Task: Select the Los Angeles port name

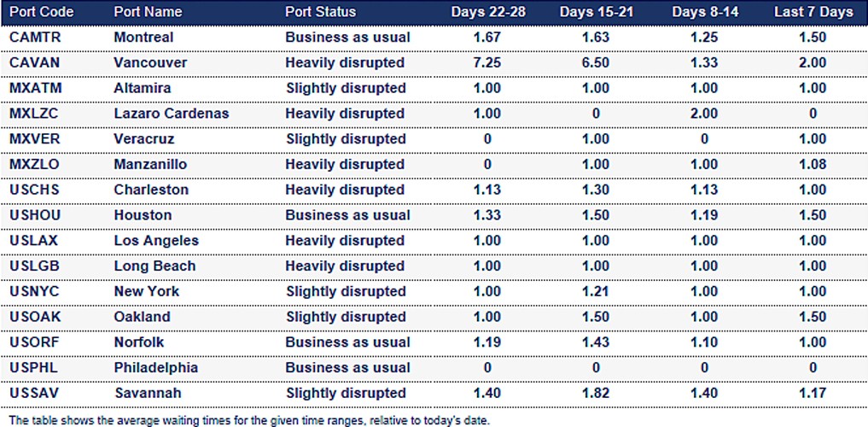Action: pyautogui.click(x=156, y=241)
